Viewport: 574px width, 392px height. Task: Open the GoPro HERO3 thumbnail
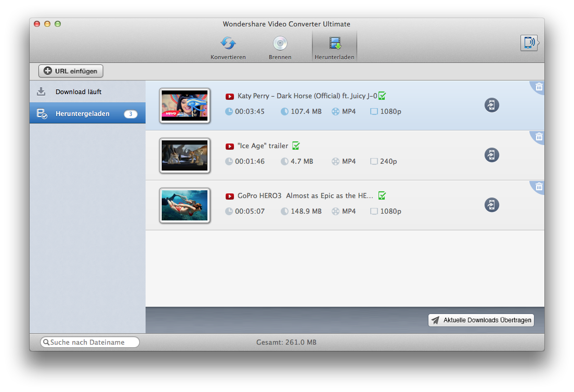(185, 205)
